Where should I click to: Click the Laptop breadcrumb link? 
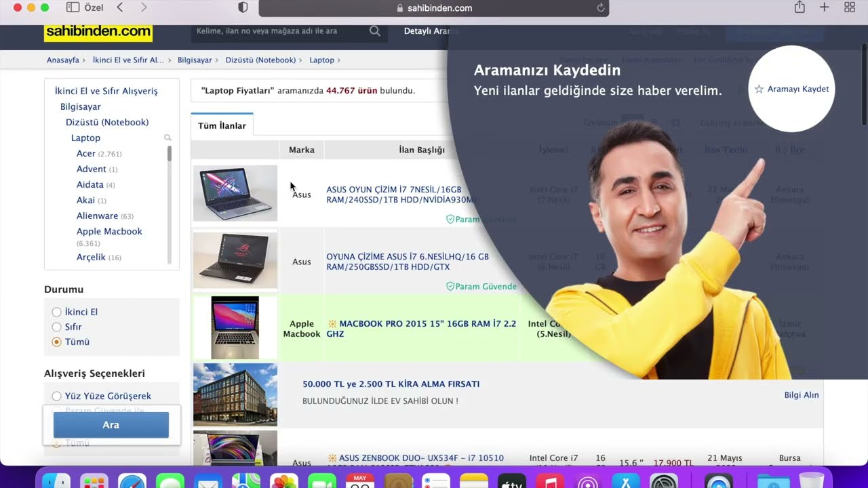coord(322,60)
